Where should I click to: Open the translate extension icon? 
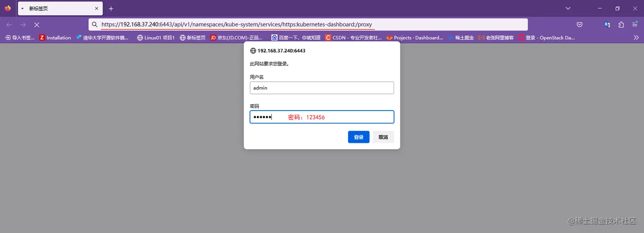coord(607,25)
